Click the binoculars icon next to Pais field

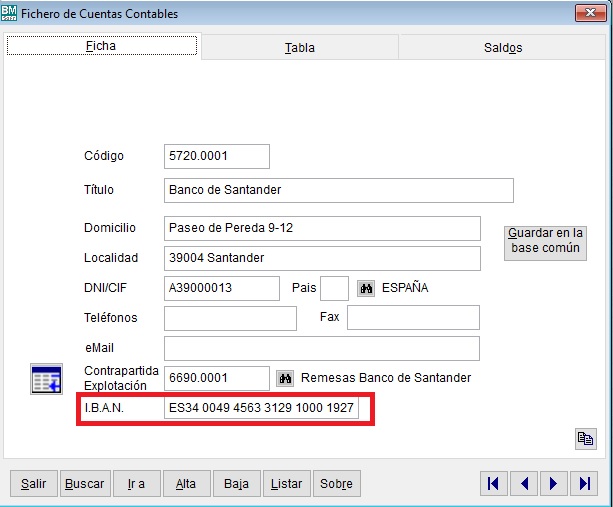pos(366,288)
